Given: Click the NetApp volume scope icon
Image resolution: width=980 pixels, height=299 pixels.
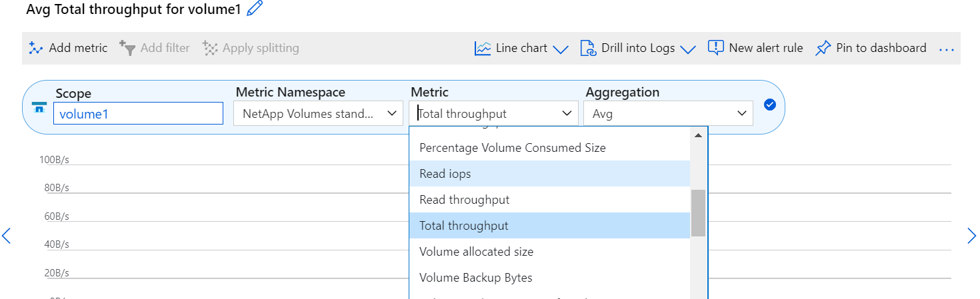Looking at the screenshot, I should click(x=40, y=107).
